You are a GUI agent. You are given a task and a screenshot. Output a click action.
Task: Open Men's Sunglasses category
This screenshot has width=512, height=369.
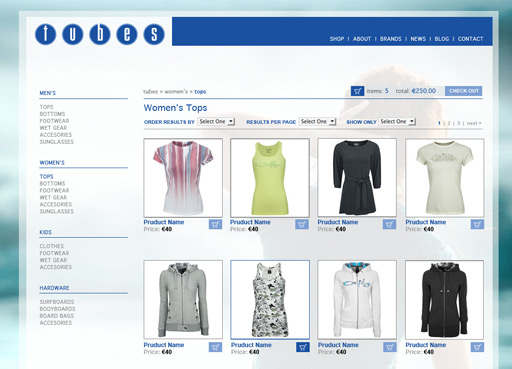pyautogui.click(x=57, y=142)
